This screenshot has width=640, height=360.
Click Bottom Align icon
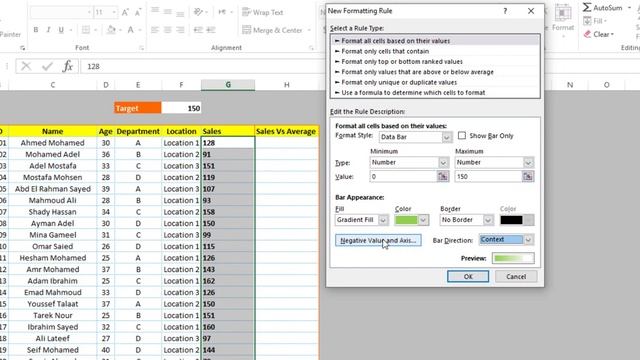coord(180,13)
